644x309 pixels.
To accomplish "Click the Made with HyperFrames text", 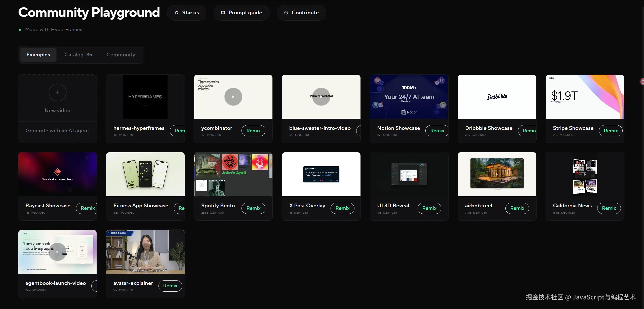I will pos(54,29).
